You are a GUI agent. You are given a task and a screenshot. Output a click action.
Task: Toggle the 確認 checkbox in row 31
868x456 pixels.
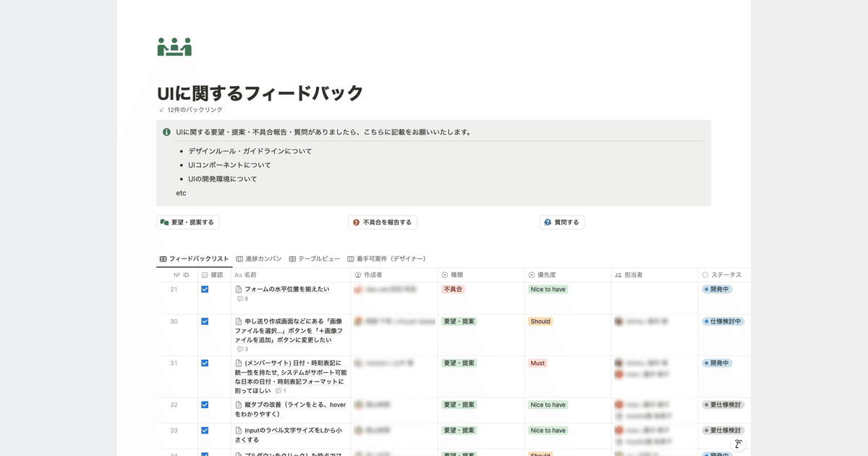[x=205, y=363]
